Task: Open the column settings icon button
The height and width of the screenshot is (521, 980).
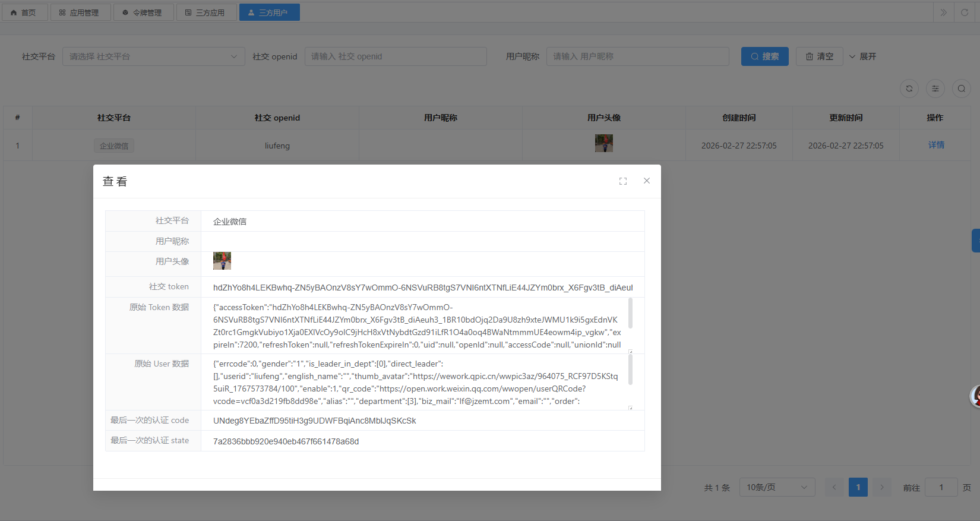Action: pyautogui.click(x=935, y=89)
